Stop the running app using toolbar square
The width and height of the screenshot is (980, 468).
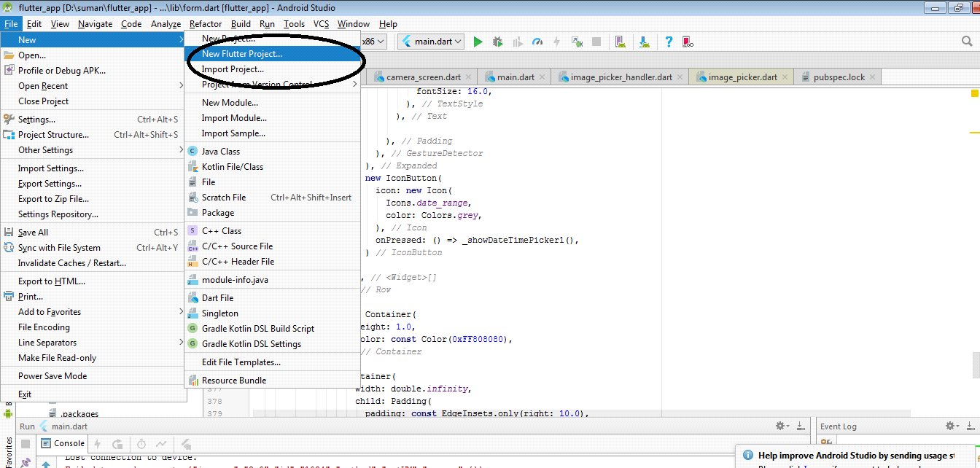click(x=596, y=42)
